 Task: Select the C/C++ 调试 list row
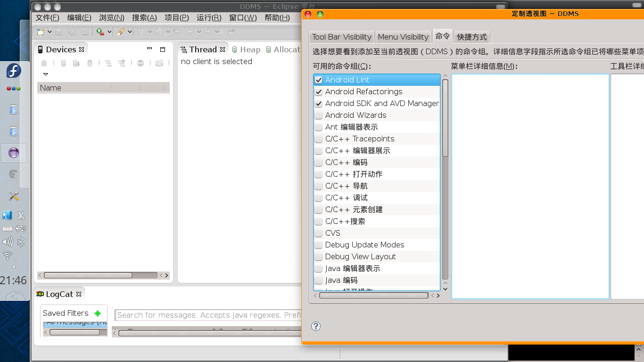coord(377,198)
